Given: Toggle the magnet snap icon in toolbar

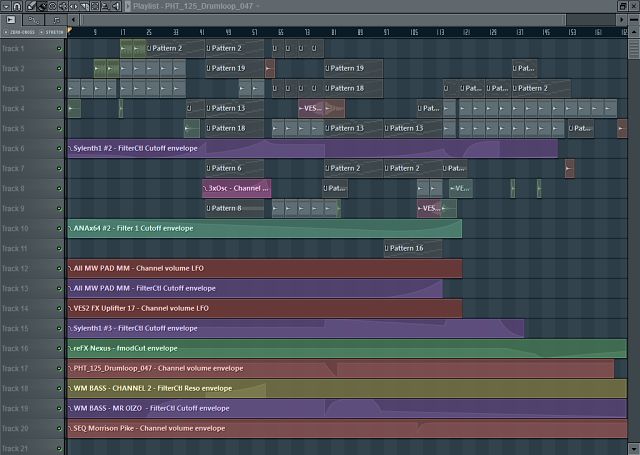Looking at the screenshot, I should 16,6.
